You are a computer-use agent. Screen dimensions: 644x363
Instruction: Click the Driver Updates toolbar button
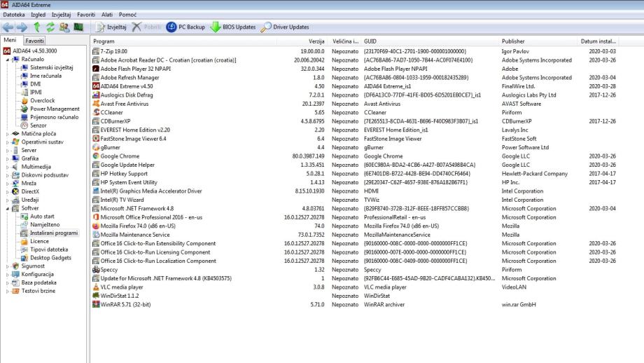tap(285, 27)
